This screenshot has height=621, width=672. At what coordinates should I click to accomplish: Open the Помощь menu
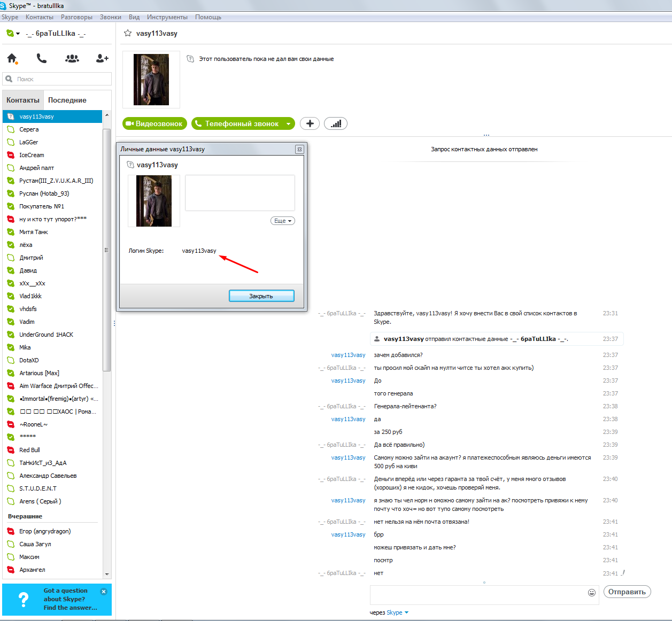tap(208, 17)
